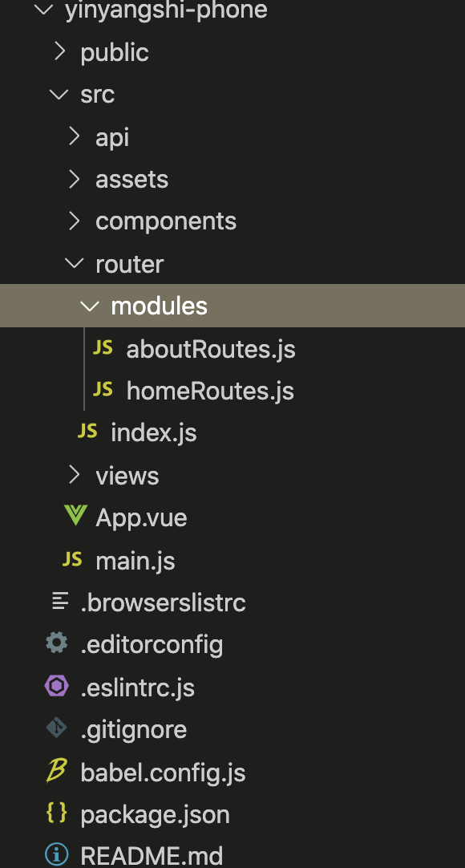The width and height of the screenshot is (465, 868).
Task: Click the info icon next to README.md
Action: (56, 855)
